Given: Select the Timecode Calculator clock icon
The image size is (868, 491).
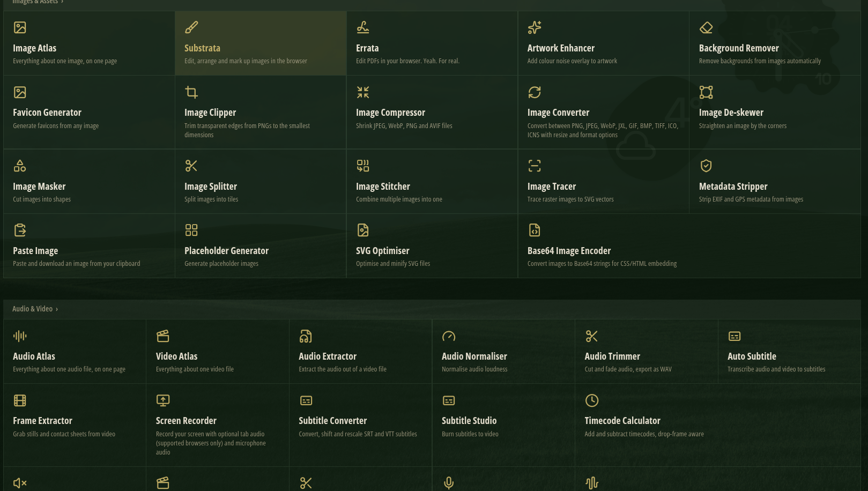Looking at the screenshot, I should (592, 400).
